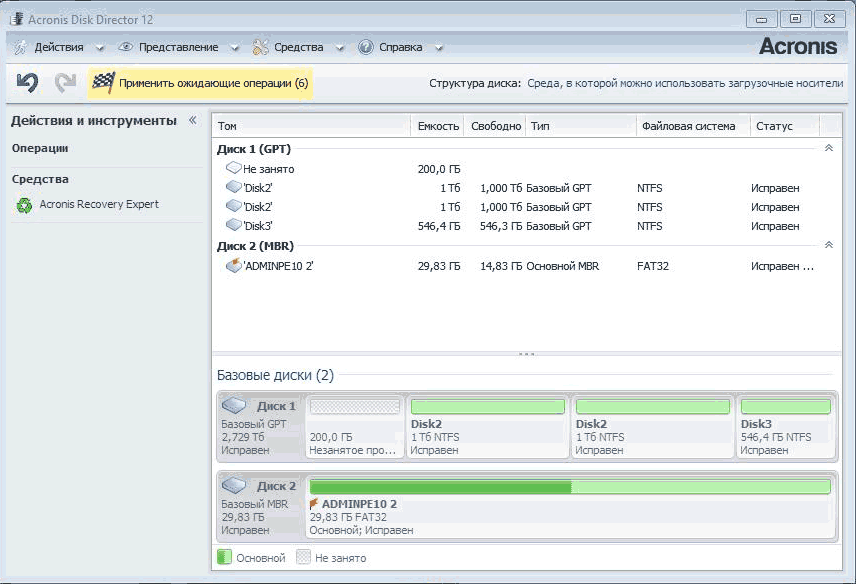This screenshot has height=584, width=856.
Task: Open the Действия menu
Action: 59,47
